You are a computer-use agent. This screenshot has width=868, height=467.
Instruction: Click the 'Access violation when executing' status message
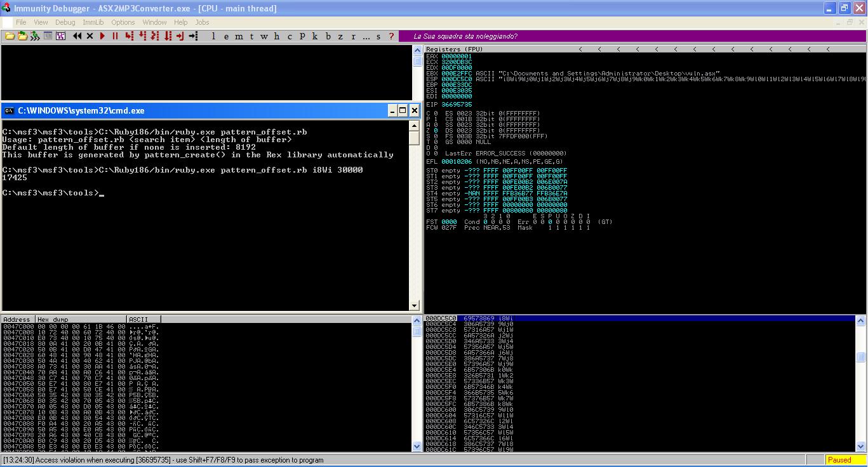[163, 460]
